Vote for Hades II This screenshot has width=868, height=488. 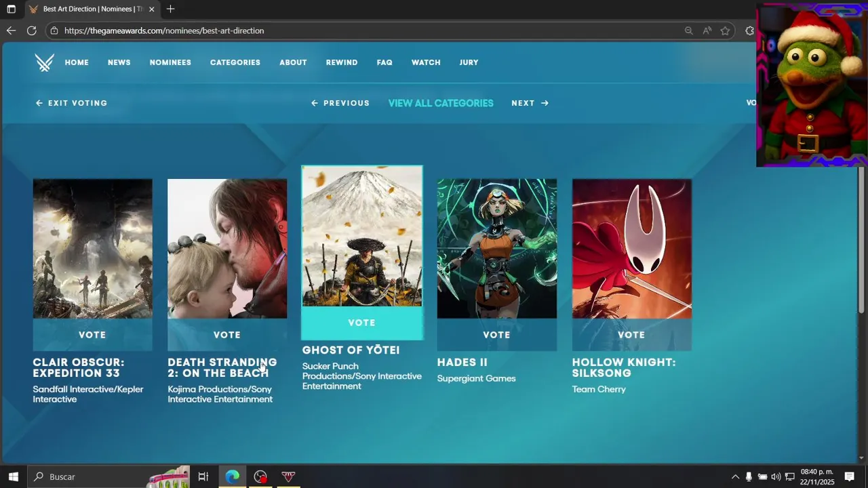496,335
